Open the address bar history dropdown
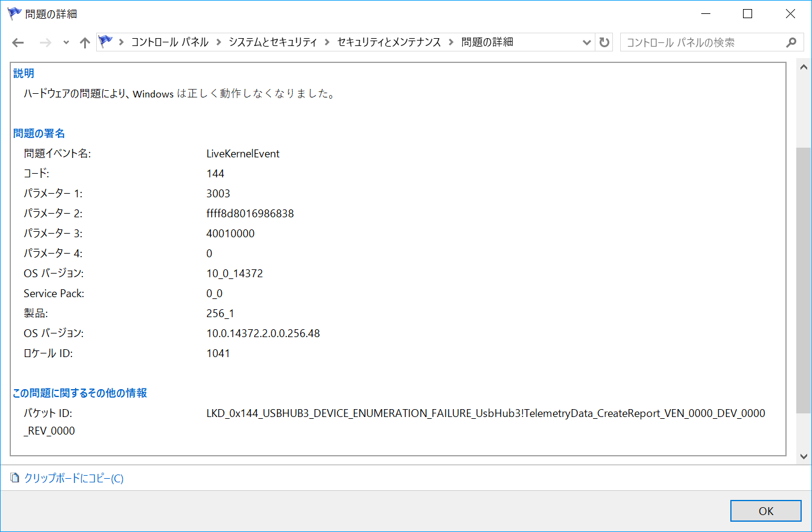This screenshot has height=532, width=812. pyautogui.click(x=586, y=42)
